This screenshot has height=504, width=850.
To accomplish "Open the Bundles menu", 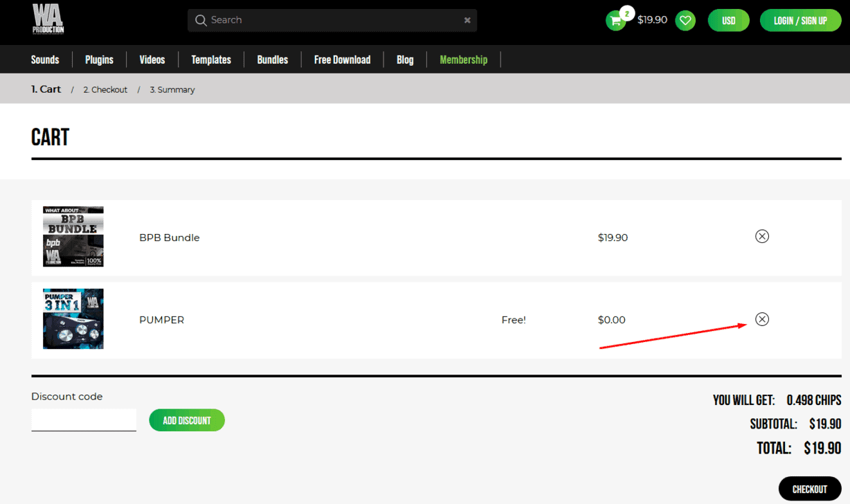I will (x=273, y=60).
